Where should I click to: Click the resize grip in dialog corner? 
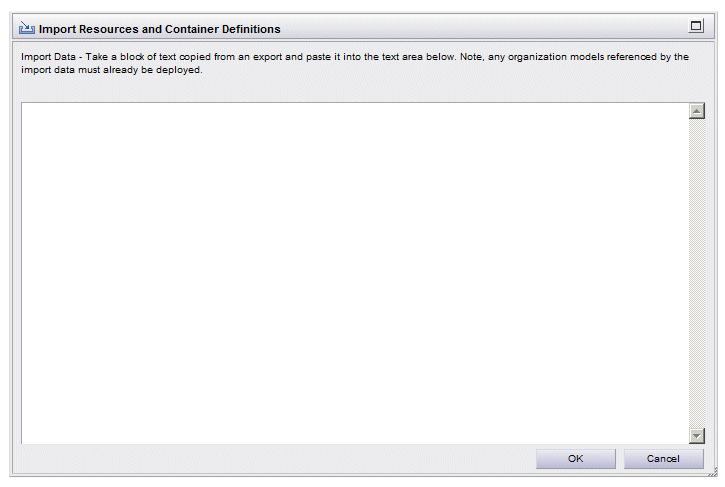tap(713, 472)
